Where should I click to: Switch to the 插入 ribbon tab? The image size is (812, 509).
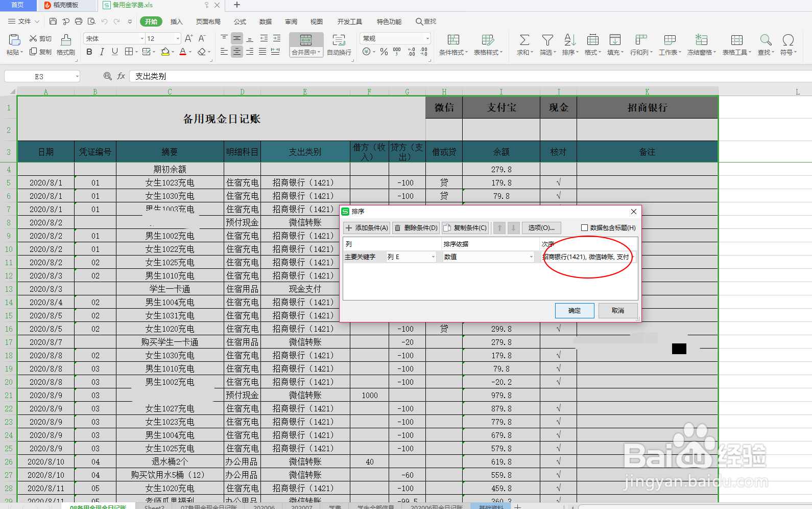[176, 21]
